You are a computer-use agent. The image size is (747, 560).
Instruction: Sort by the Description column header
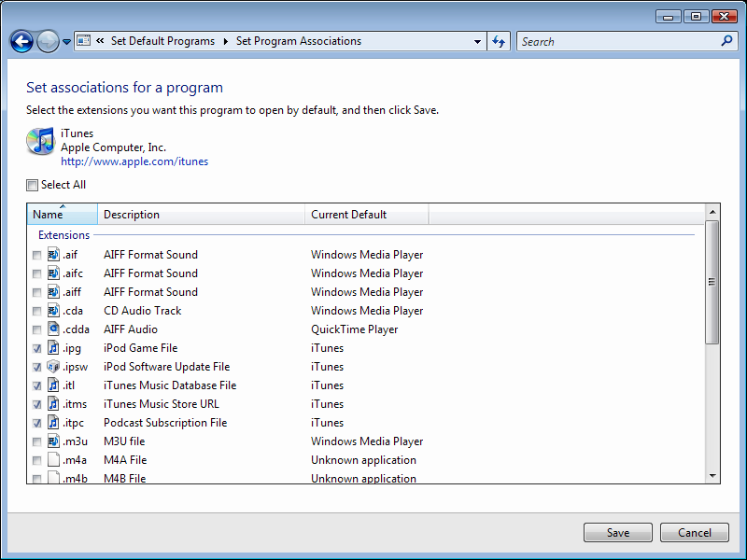point(201,215)
